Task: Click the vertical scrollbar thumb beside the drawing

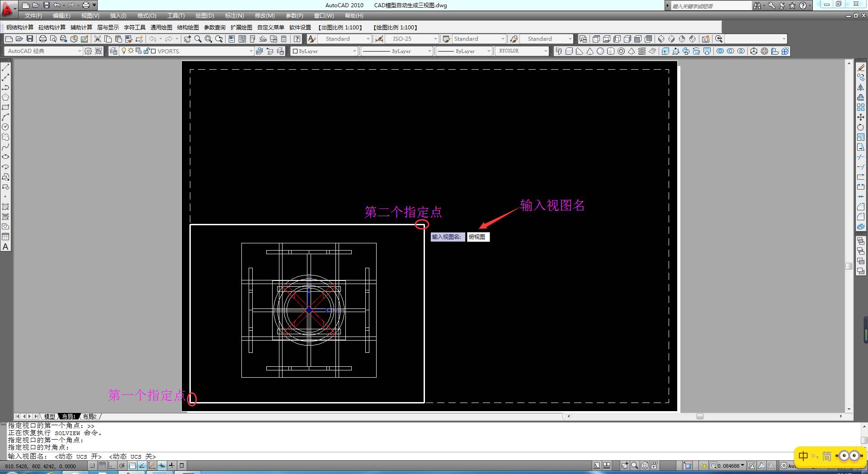Action: click(x=849, y=266)
